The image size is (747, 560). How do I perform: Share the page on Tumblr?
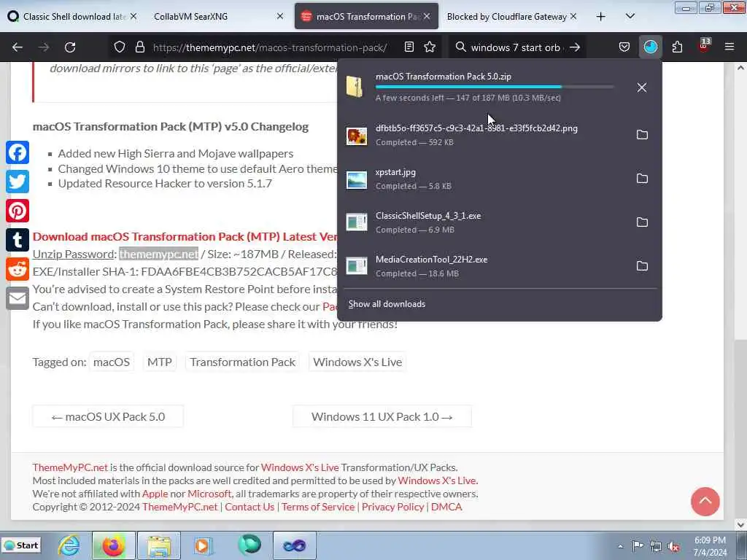[18, 240]
